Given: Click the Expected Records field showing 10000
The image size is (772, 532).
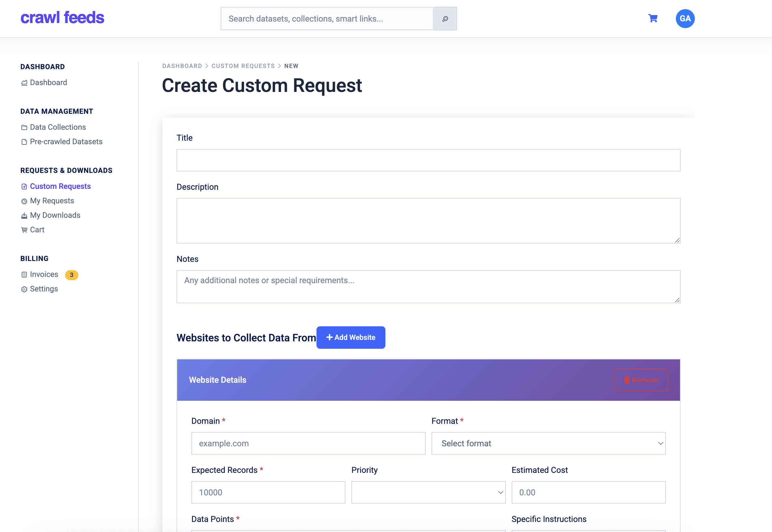Looking at the screenshot, I should pos(268,492).
